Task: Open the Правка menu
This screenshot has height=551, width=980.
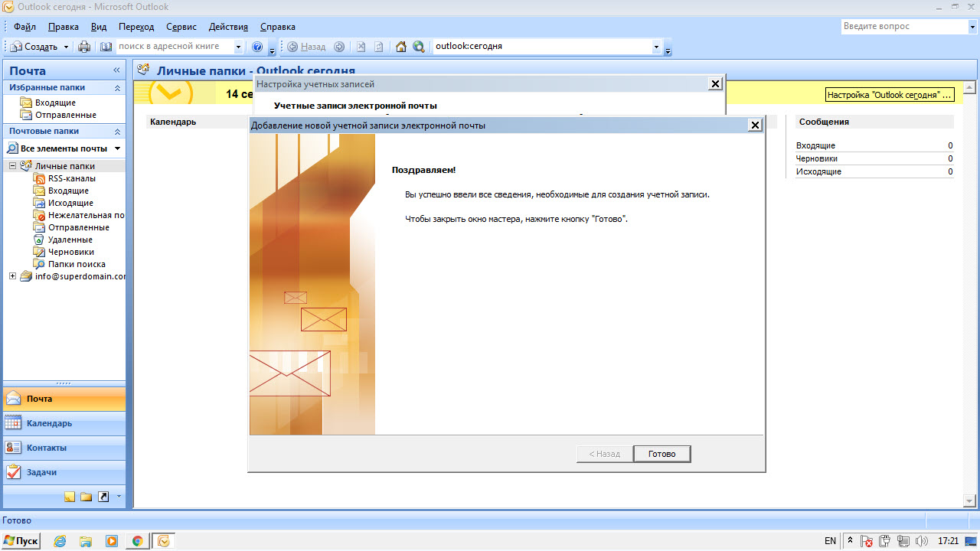Action: coord(63,27)
